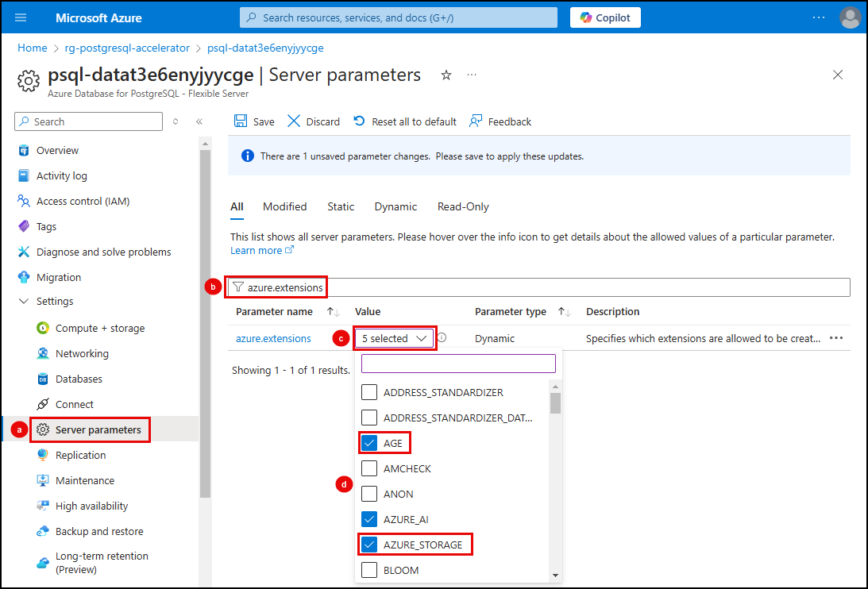This screenshot has height=589, width=868.
Task: Switch to the Static tab
Action: coord(341,207)
